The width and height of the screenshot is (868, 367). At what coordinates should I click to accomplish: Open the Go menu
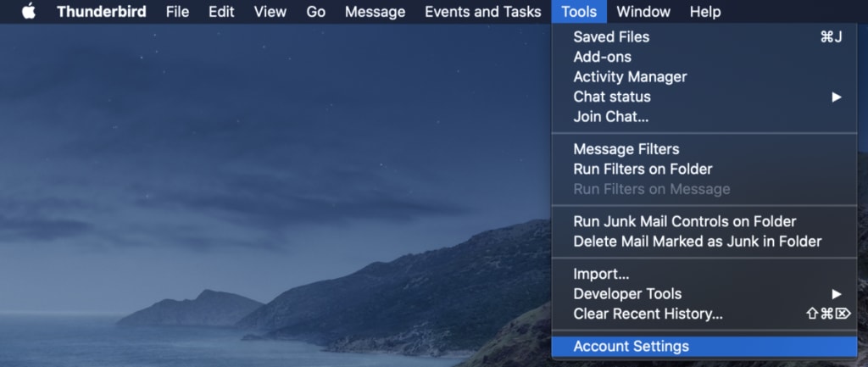(315, 12)
